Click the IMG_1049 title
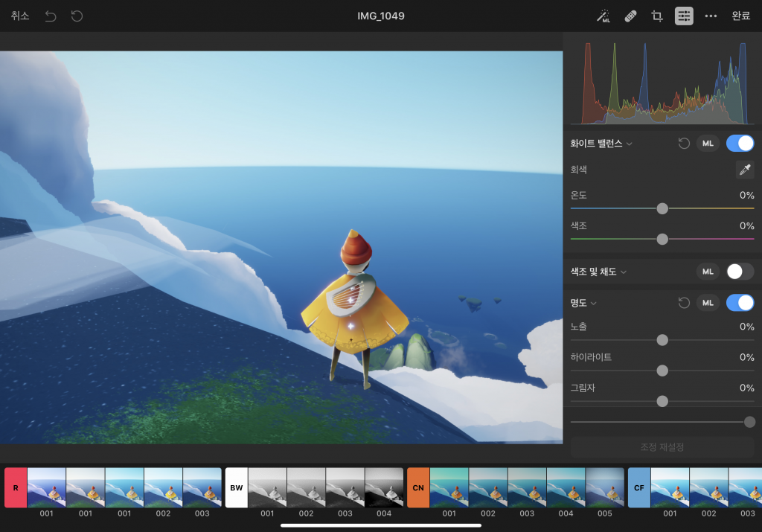Screen dimensions: 762x532 pos(381,16)
